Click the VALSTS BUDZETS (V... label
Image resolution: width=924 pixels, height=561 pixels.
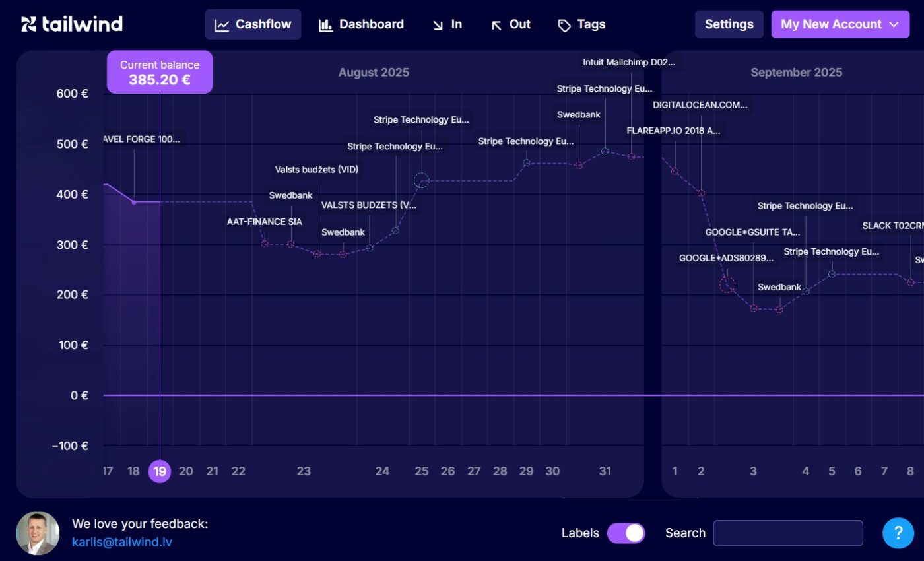click(x=369, y=205)
